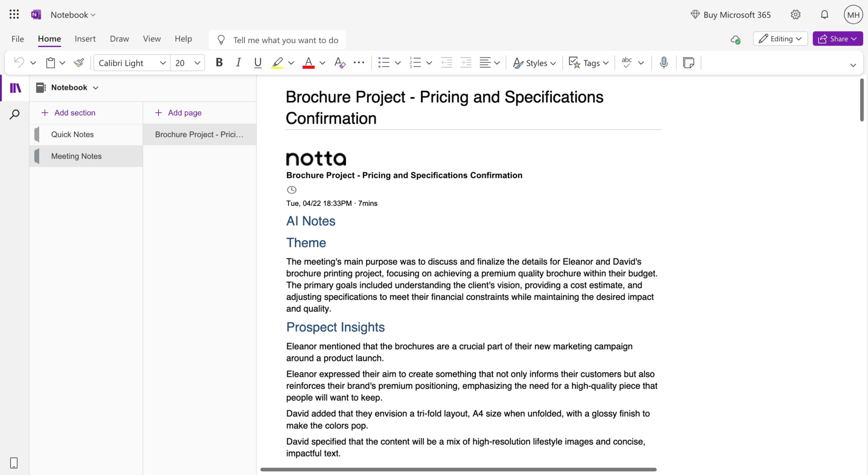Apply yellow text highlight color
The width and height of the screenshot is (868, 475).
(278, 63)
